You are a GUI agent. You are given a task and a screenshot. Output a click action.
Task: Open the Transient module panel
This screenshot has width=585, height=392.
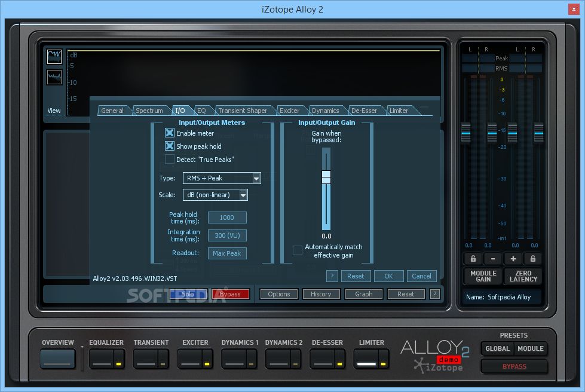pyautogui.click(x=146, y=359)
